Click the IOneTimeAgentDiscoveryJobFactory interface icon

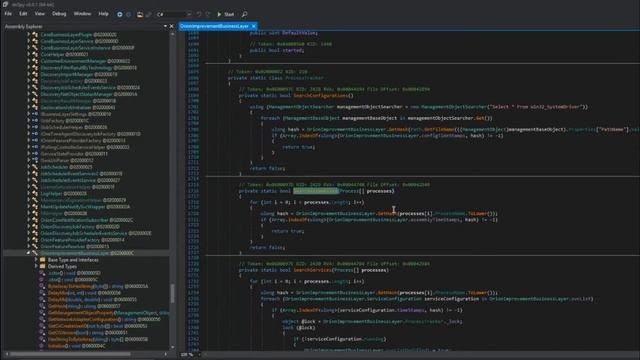point(36,134)
